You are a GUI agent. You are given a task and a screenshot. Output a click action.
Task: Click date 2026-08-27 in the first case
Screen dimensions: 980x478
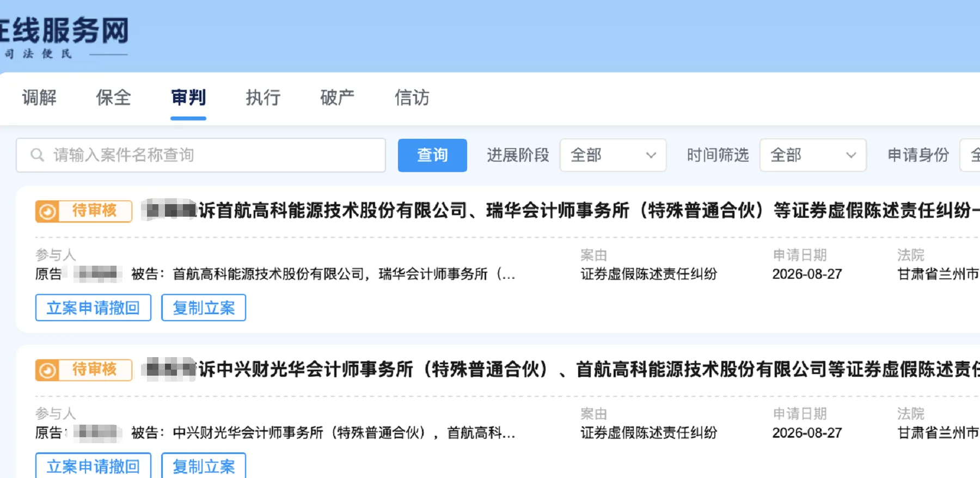tap(807, 274)
